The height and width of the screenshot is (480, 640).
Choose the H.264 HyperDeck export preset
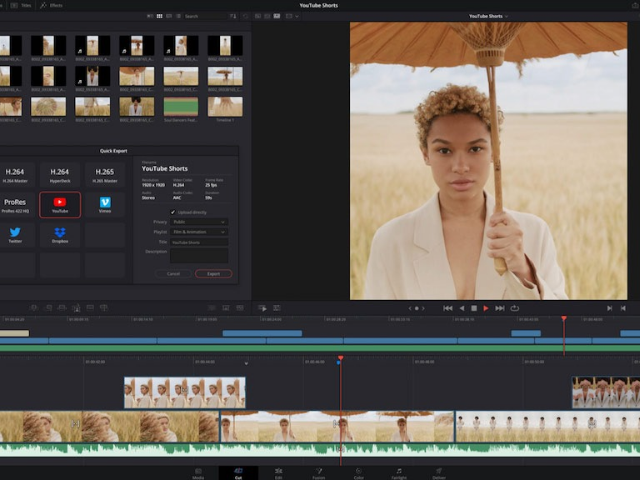[60, 175]
